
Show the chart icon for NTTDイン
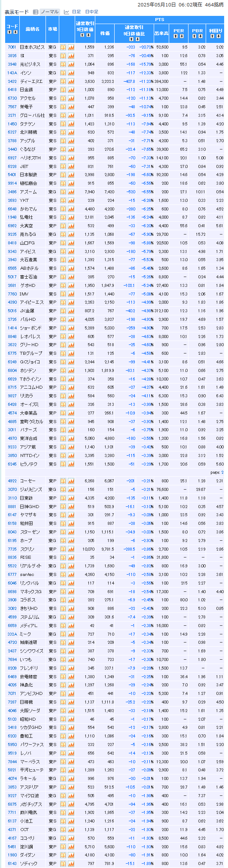pyautogui.click(x=71, y=455)
